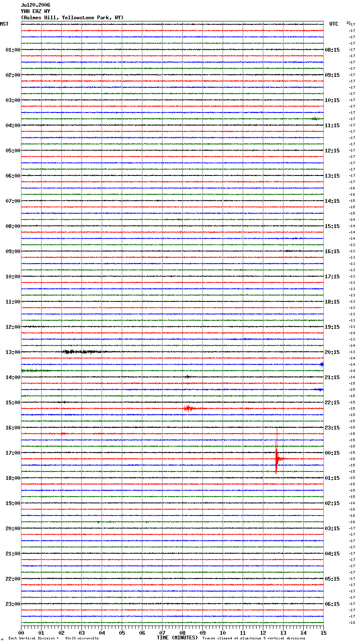Click the 'MST' time zone label

pyautogui.click(x=4, y=24)
